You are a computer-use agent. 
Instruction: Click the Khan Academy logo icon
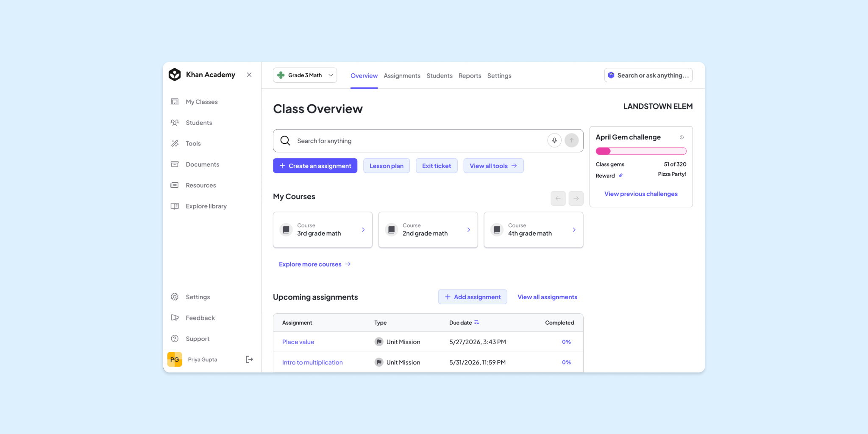(175, 75)
